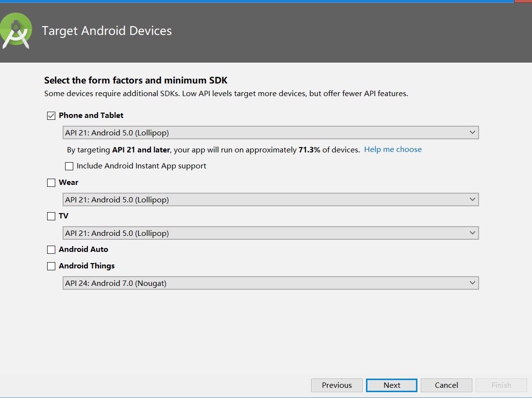Click the Previous button
Image resolution: width=532 pixels, height=398 pixels.
[x=336, y=385]
